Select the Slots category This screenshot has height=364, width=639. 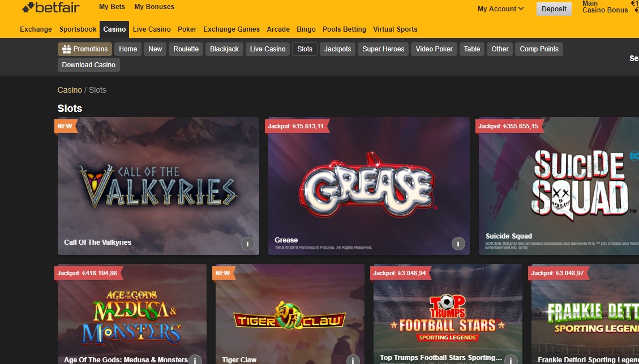305,49
